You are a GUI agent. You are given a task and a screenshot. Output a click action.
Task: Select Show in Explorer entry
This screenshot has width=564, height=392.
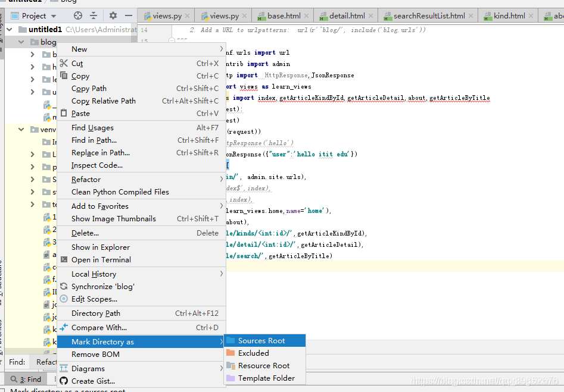[x=141, y=247]
